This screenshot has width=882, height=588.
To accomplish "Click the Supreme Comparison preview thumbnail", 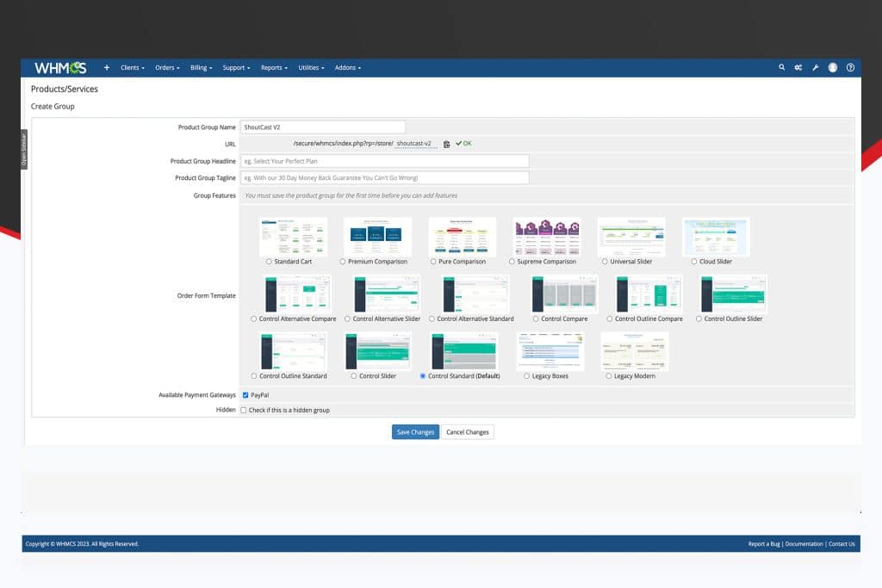I will coord(547,237).
